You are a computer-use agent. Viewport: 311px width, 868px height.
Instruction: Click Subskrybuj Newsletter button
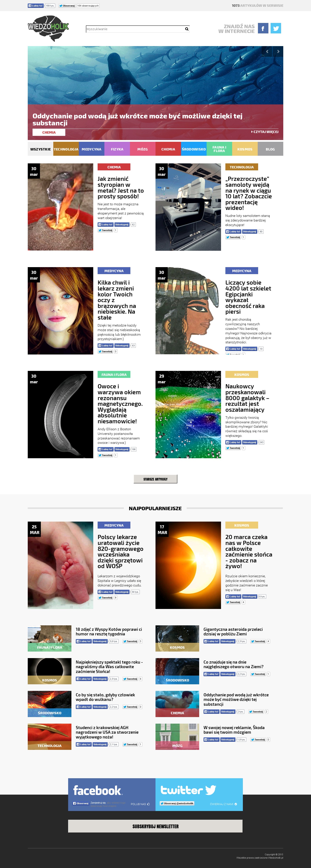pyautogui.click(x=155, y=826)
